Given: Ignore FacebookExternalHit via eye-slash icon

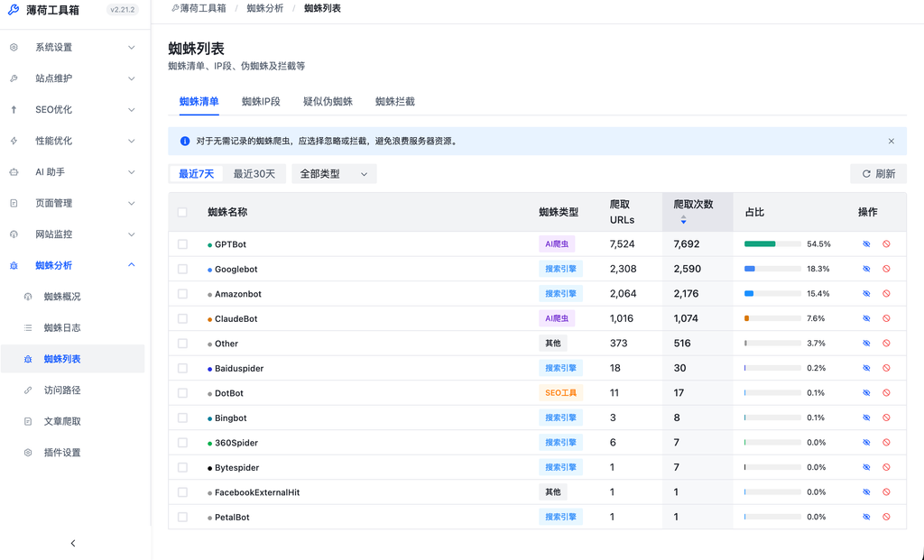Looking at the screenshot, I should [x=866, y=491].
